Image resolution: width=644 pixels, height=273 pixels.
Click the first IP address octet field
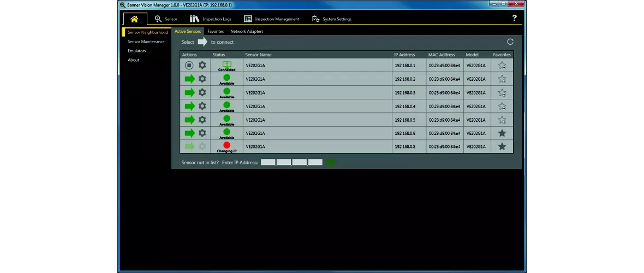coord(268,162)
